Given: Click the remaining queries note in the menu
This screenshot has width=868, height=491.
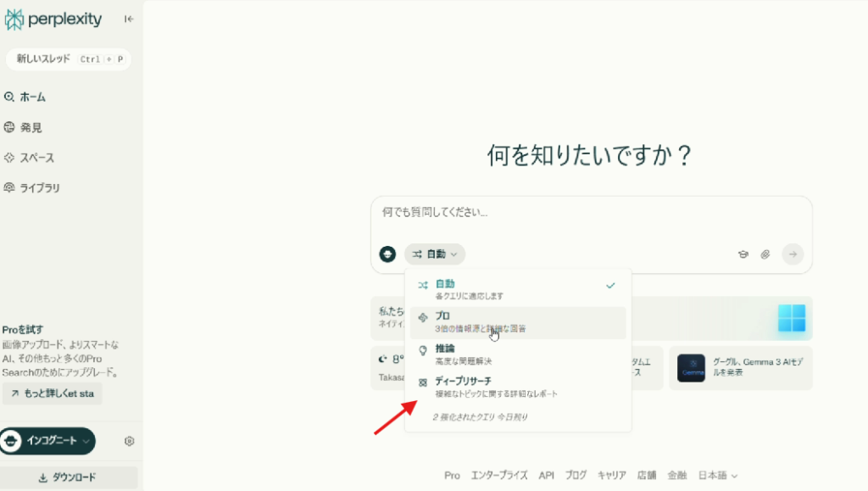Looking at the screenshot, I should [480, 417].
